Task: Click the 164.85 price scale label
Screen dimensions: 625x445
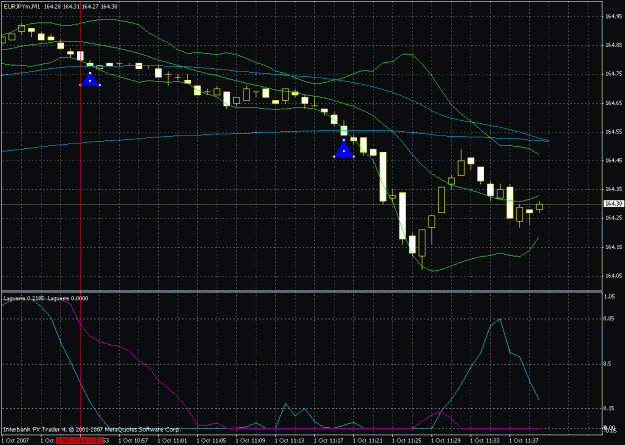Action: 613,45
